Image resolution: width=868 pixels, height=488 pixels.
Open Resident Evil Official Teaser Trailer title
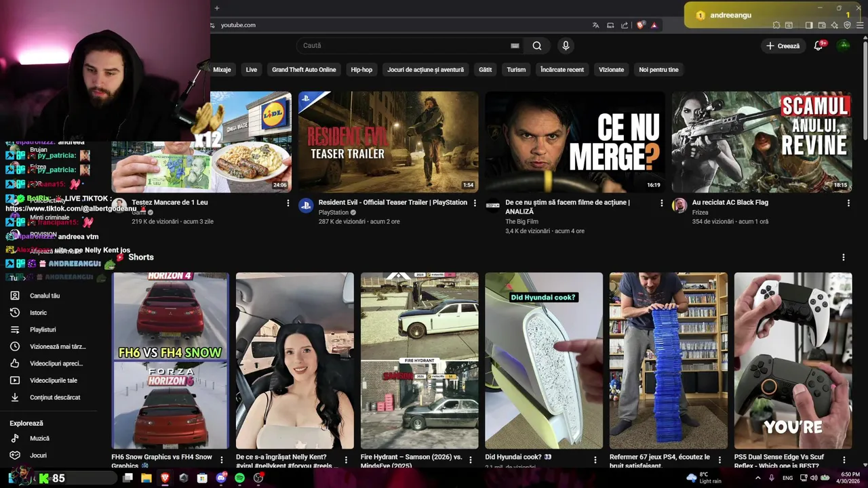tap(393, 203)
